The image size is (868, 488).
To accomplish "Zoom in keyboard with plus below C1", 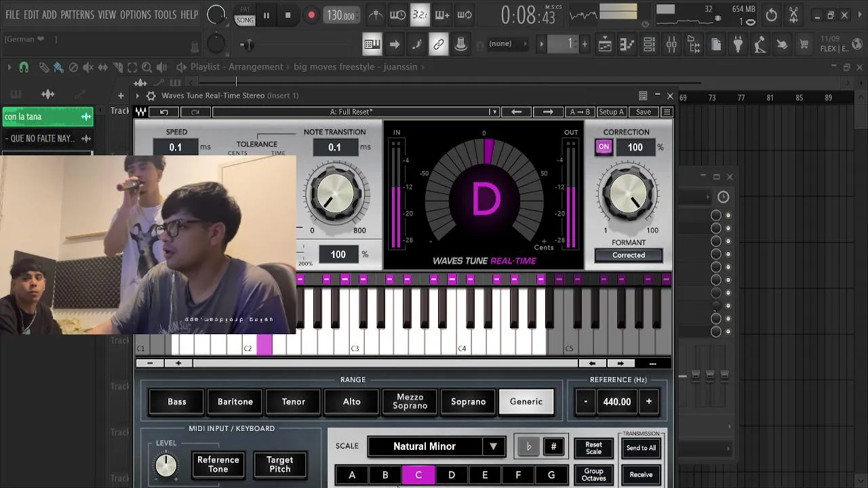I will (x=178, y=363).
